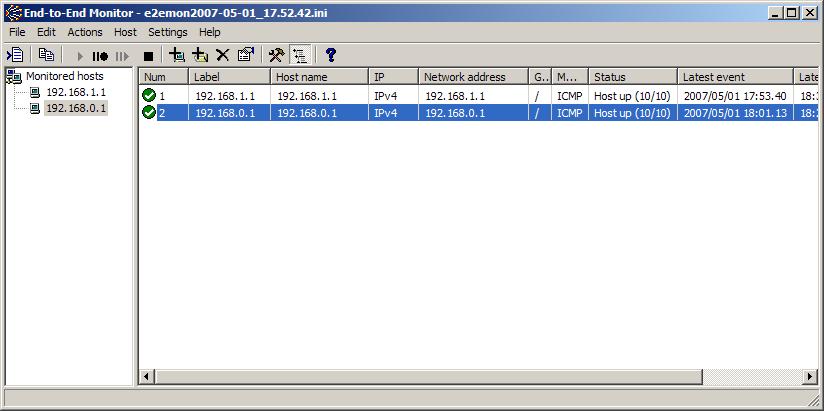Click the delete host X icon
The height and width of the screenshot is (411, 824).
(223, 55)
